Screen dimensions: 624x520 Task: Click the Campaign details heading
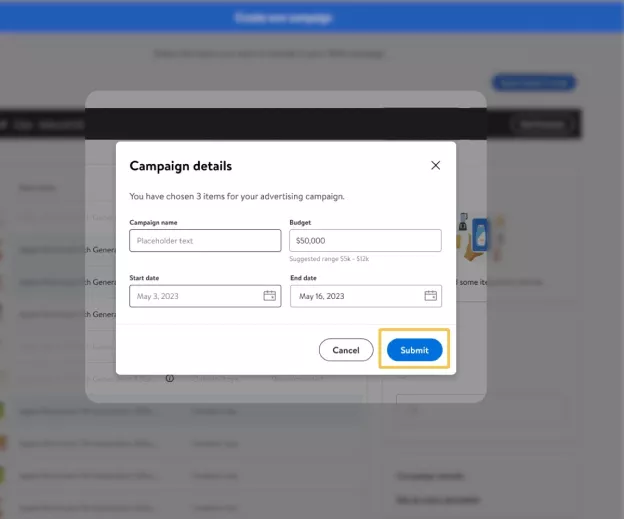[181, 166]
